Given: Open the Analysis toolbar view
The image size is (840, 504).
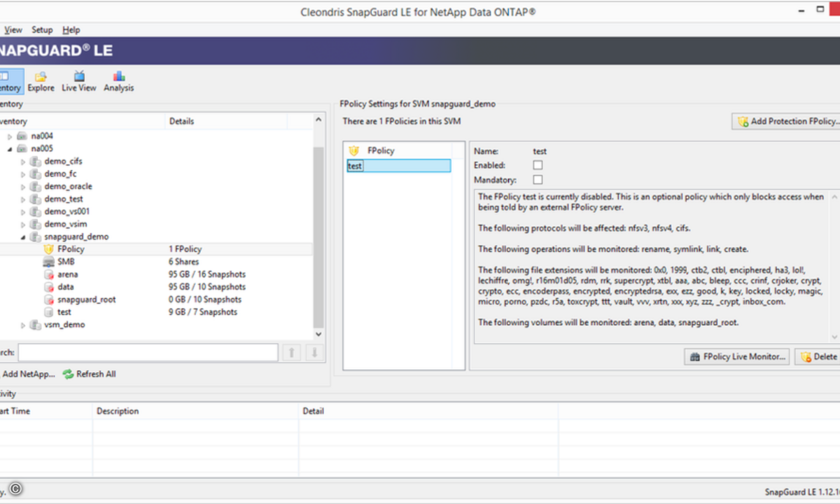Looking at the screenshot, I should click(x=119, y=81).
